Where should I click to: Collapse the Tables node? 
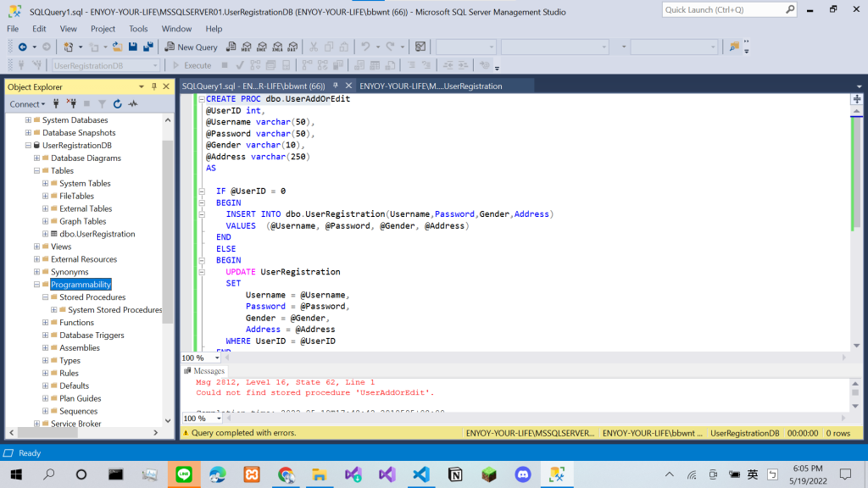tap(36, 170)
